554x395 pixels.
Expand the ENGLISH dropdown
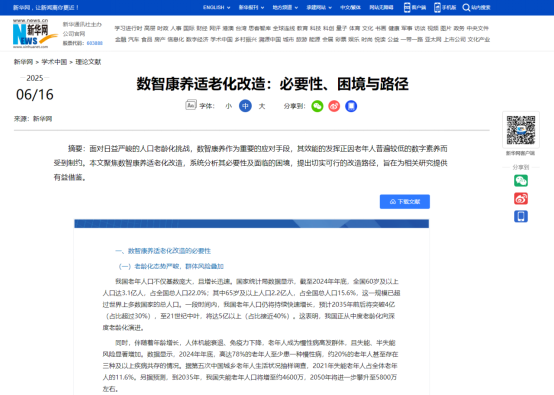click(217, 7)
